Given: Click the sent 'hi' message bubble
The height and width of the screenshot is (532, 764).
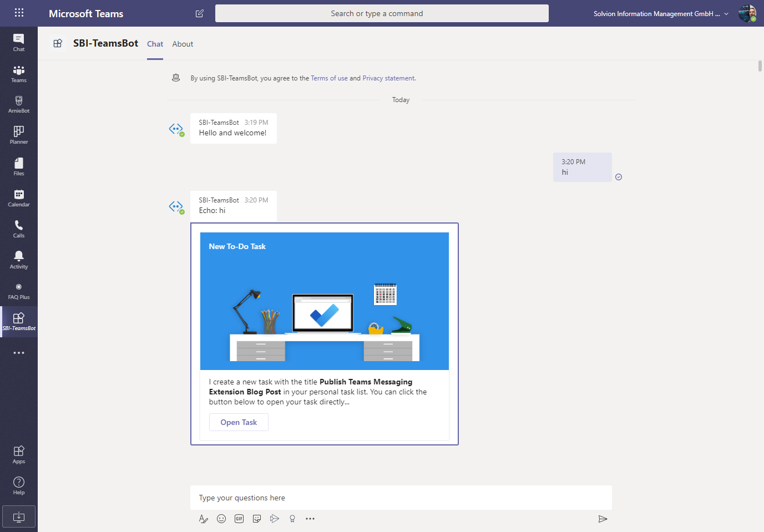Looking at the screenshot, I should tap(582, 167).
